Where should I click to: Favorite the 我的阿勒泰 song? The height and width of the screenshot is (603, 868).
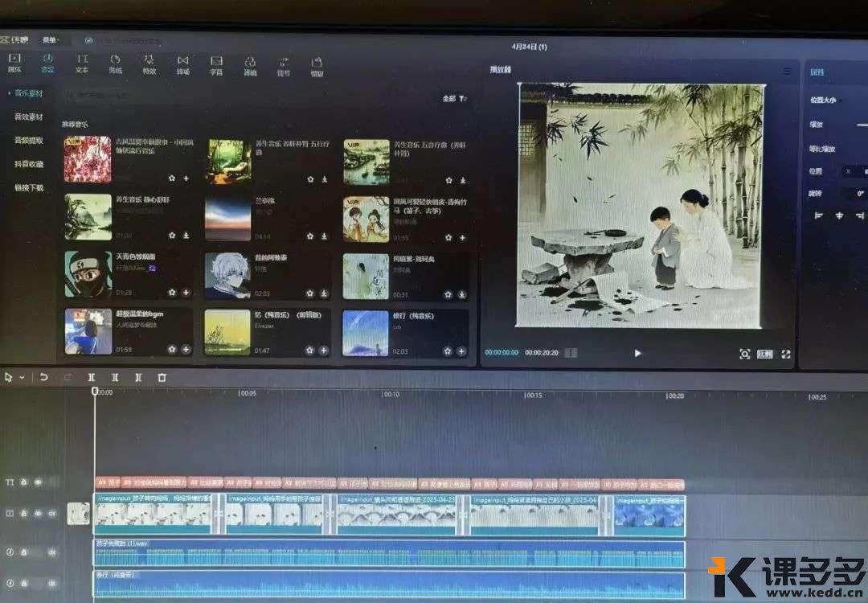[310, 293]
